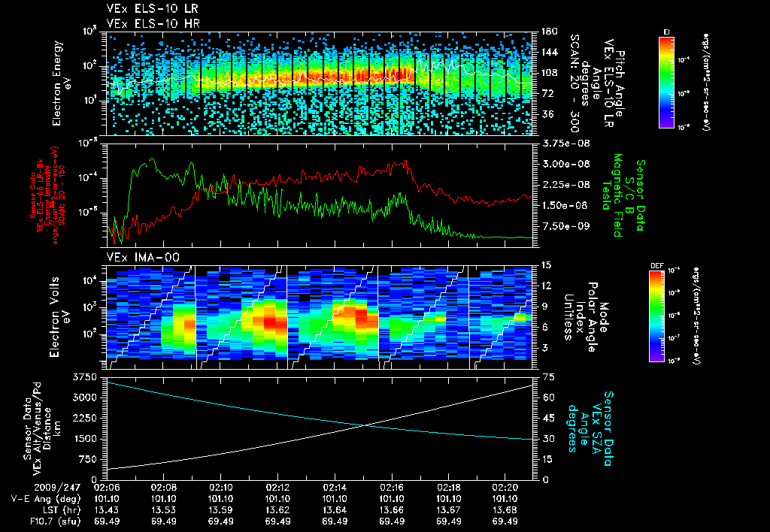Click the '2009/247' date label
Image resolution: width=770 pixels, height=532 pixels.
pyautogui.click(x=59, y=488)
